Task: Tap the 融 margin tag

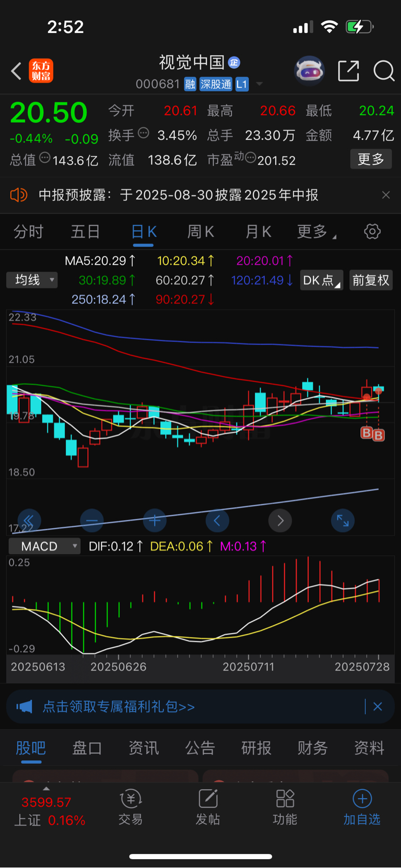Action: pyautogui.click(x=190, y=84)
